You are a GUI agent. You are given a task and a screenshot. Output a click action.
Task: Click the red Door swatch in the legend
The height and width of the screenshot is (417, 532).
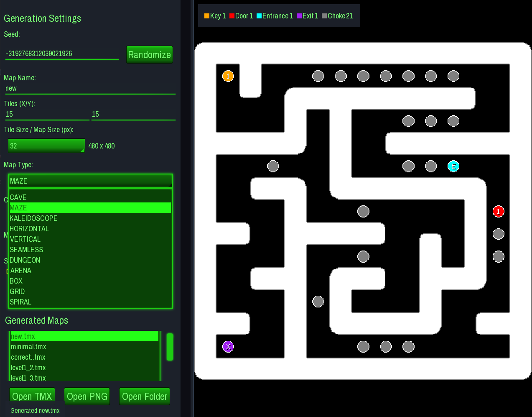pos(232,16)
